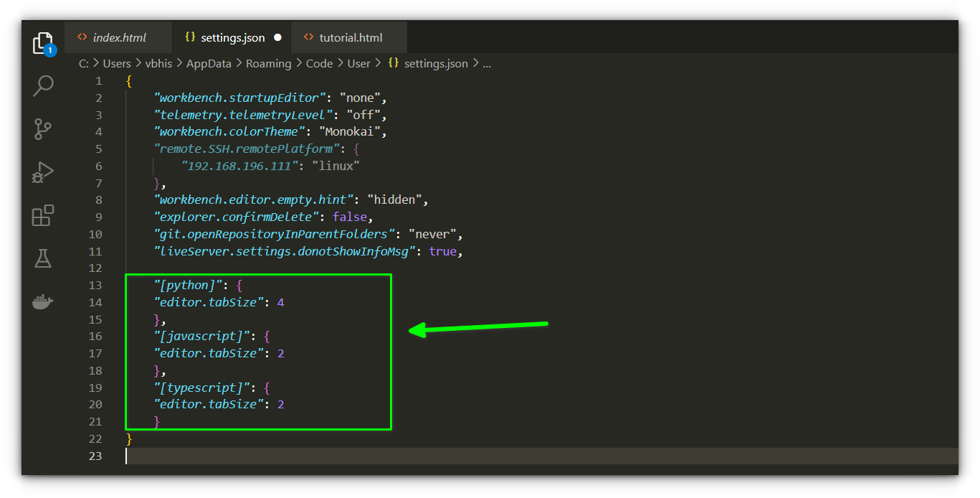Switch to the index.html tab
The image size is (980, 498).
tap(119, 37)
